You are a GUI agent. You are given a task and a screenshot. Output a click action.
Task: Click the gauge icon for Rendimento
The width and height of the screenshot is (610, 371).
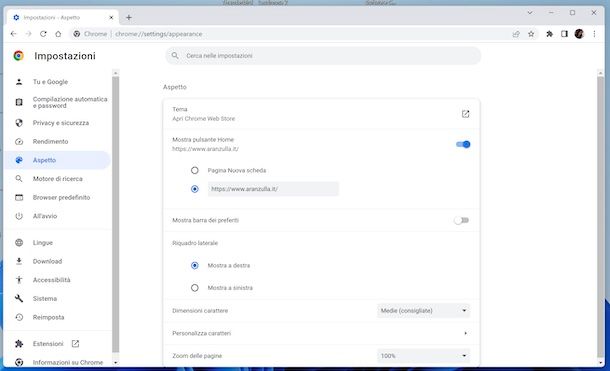pos(19,142)
